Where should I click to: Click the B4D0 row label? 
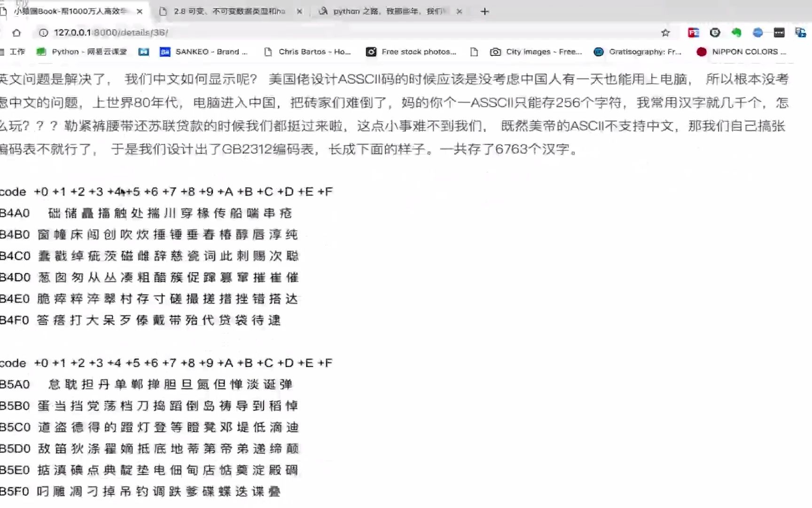[x=15, y=278]
